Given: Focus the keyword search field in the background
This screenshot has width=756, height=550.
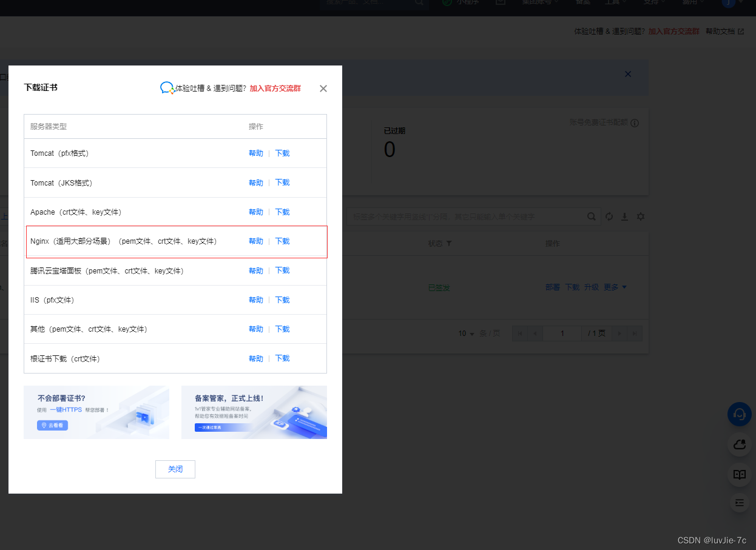Looking at the screenshot, I should pyautogui.click(x=467, y=216).
